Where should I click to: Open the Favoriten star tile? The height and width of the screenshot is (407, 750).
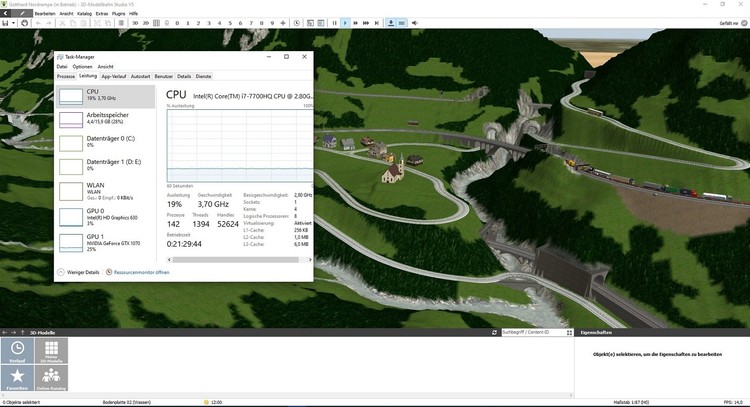pyautogui.click(x=18, y=378)
